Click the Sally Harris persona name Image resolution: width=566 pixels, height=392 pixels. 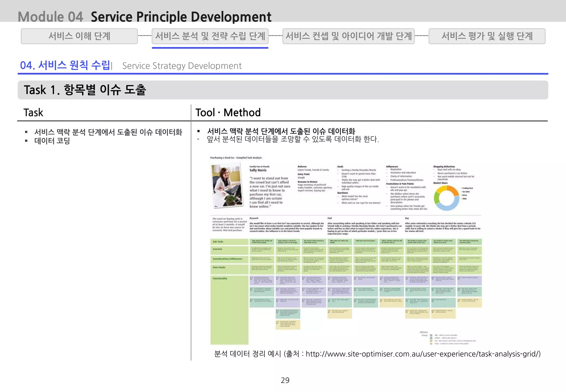point(258,170)
